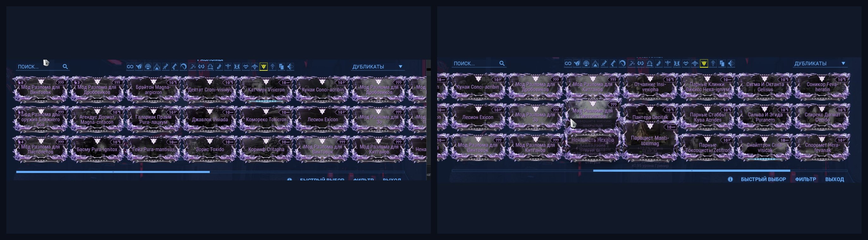Screen dimensions: 868x240
Task: Select the Парные Стаббы Кува Acrides card
Action: 707,117
